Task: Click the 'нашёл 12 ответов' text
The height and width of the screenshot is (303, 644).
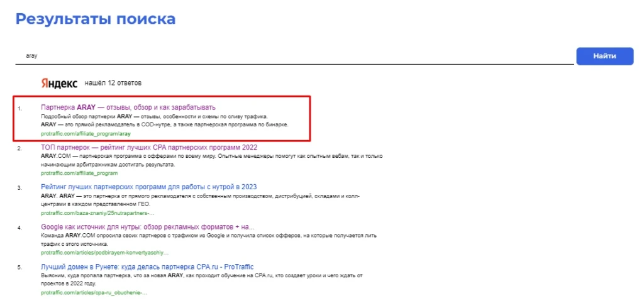Action: pyautogui.click(x=113, y=83)
